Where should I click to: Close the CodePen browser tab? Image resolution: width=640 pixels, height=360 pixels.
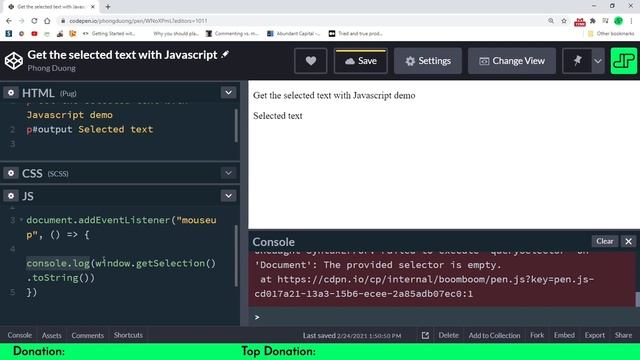click(x=93, y=7)
